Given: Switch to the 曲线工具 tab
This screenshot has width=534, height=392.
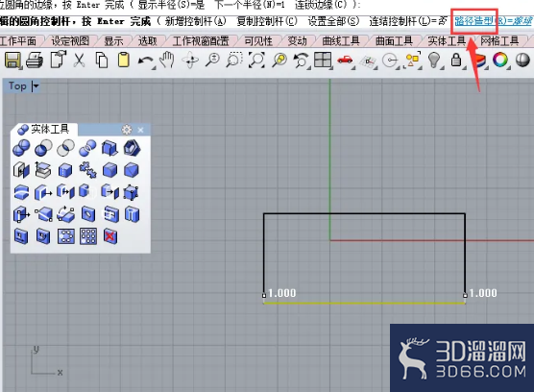Looking at the screenshot, I should pos(341,41).
